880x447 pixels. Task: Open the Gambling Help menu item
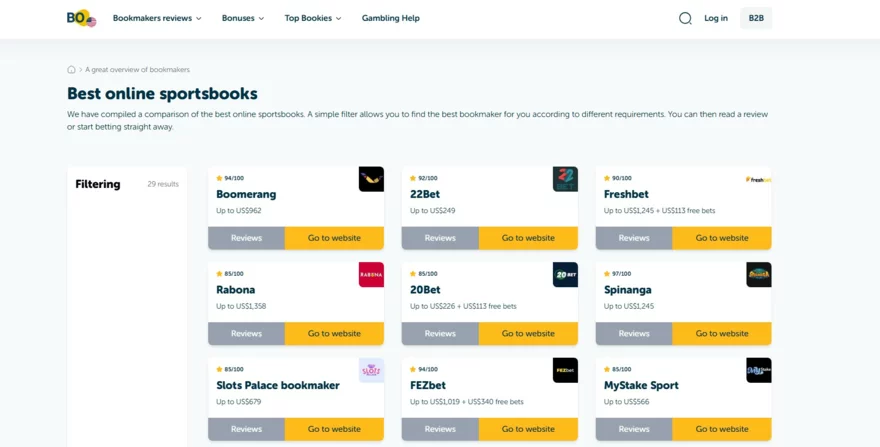391,18
